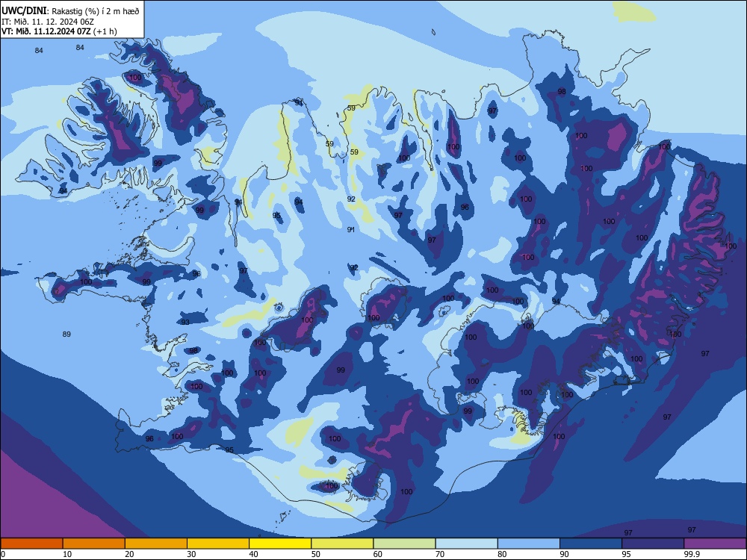Click the '93' humidity value on the map
Screen dimensions: 747x560
(x=185, y=323)
